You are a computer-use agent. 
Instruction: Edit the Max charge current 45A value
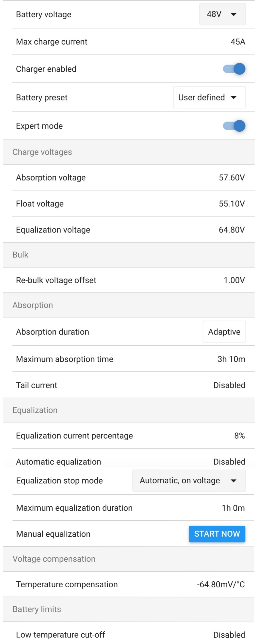click(x=237, y=42)
